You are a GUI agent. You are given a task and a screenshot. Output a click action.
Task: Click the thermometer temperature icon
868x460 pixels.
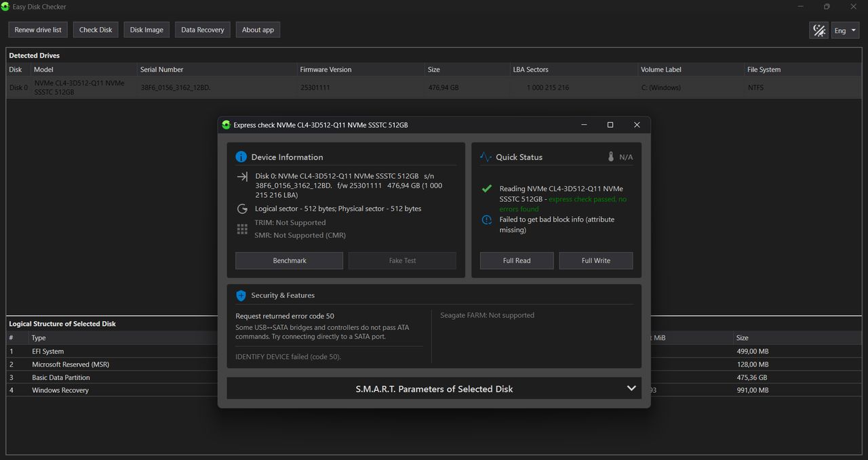(611, 157)
